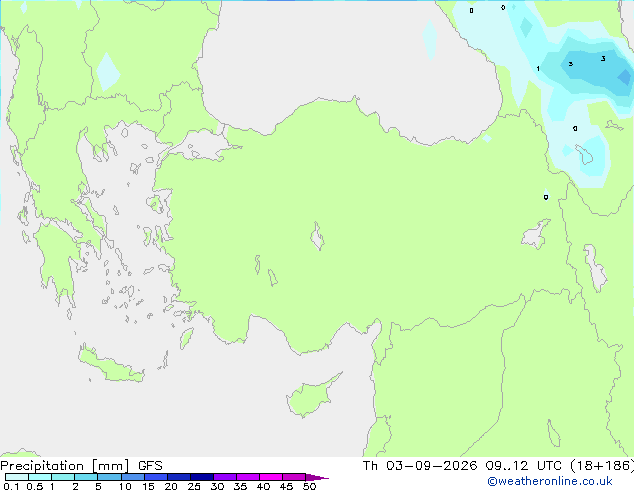This screenshot has width=634, height=490.
Task: Pick the 30–35 mm purple swatch
Action: tap(225, 477)
